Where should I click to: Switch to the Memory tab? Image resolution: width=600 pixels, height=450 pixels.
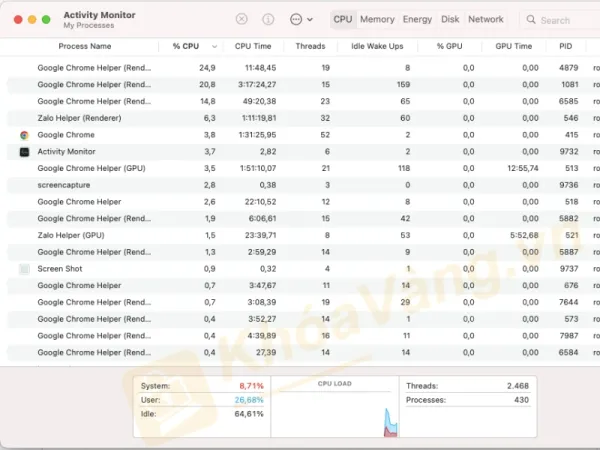(377, 19)
